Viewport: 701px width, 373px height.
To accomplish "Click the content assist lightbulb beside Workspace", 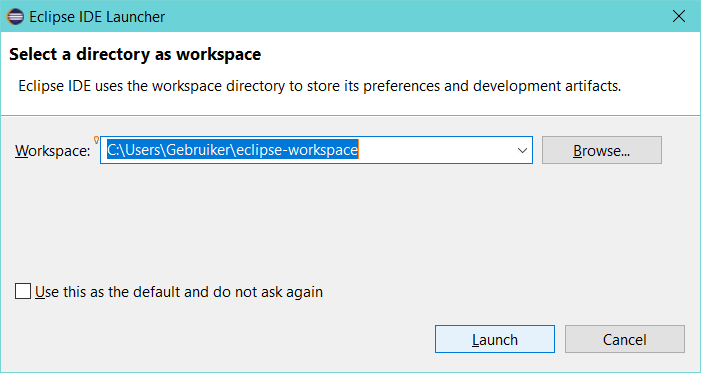I will (x=96, y=140).
